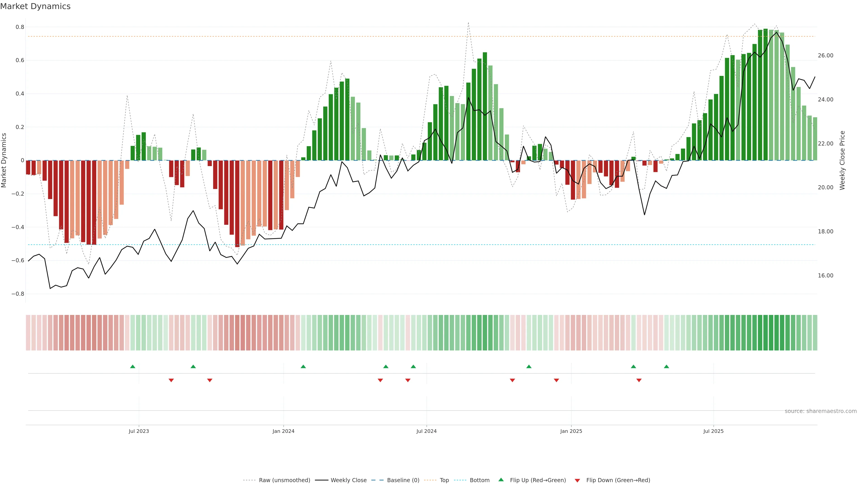Click the first green flip-up triangle marker
This screenshot has height=488, width=868.
(132, 366)
